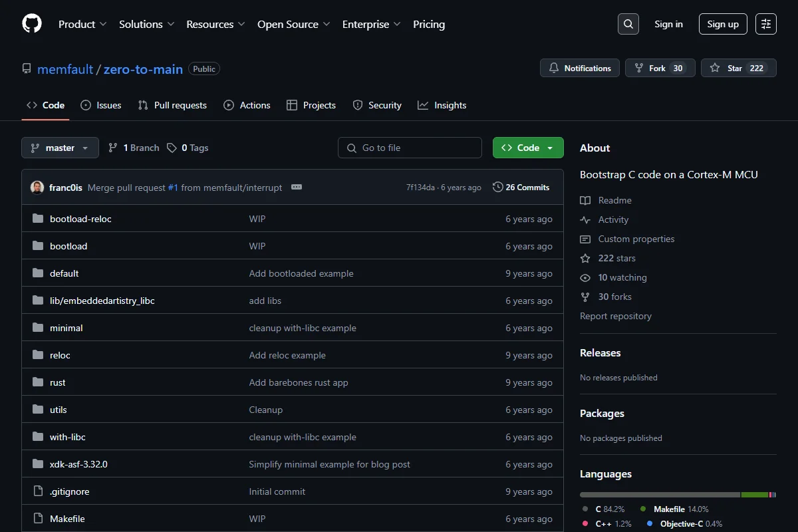Viewport: 798px width, 532px height.
Task: Click the appearance settings icon in header
Action: [x=766, y=24]
